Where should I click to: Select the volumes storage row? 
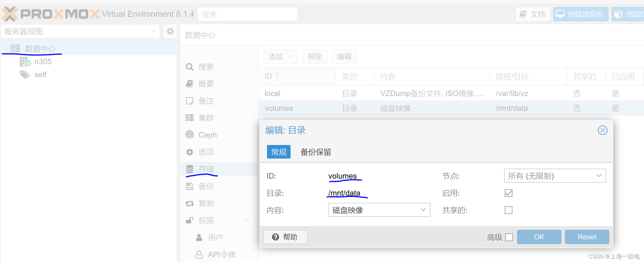click(x=451, y=108)
